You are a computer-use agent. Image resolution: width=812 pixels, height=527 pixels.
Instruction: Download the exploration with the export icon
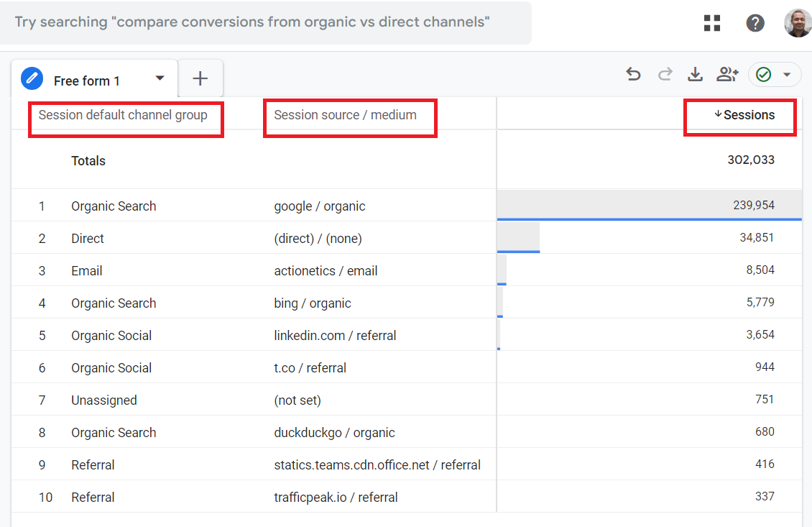[695, 74]
